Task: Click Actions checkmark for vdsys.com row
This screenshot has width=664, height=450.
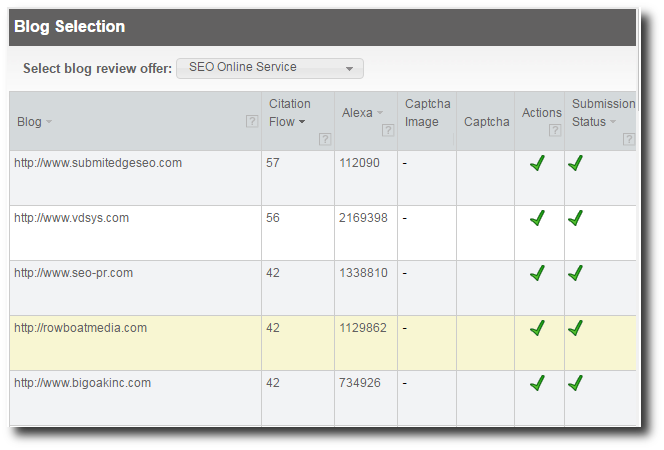Action: coord(537,218)
